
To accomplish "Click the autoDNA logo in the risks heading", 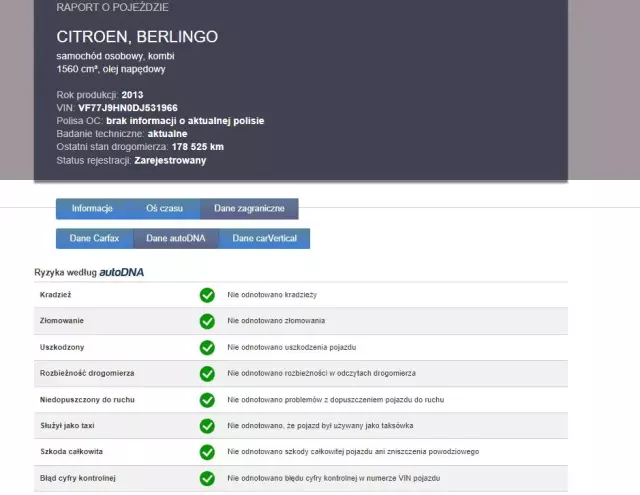I will [x=127, y=272].
